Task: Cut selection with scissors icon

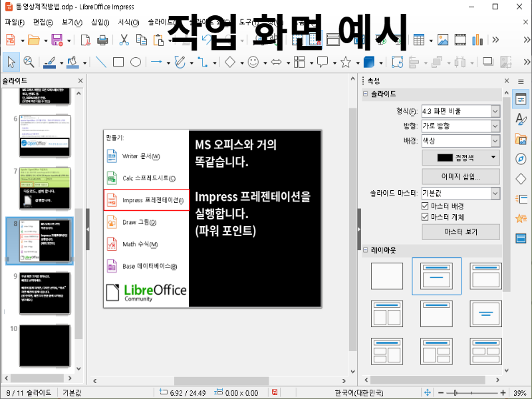Action: point(124,40)
